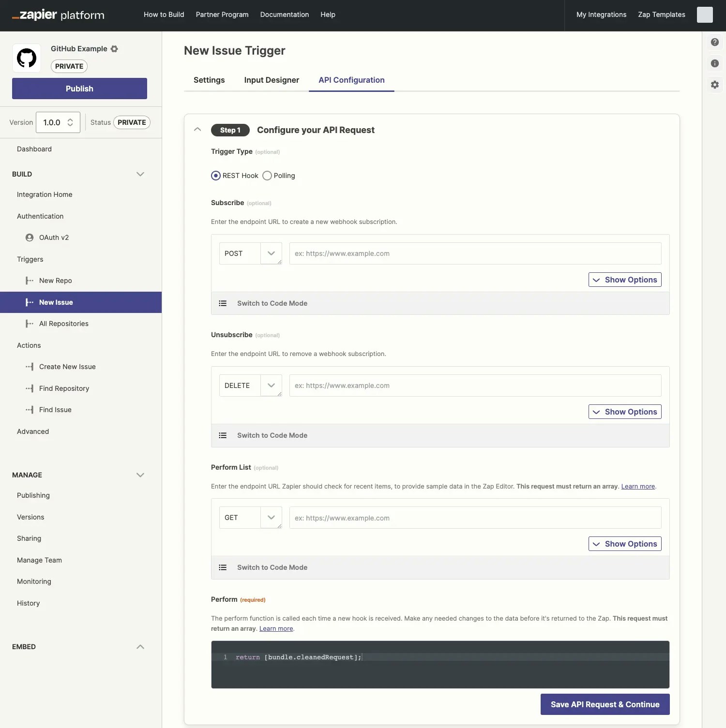Open the info icon in right sidebar

714,63
